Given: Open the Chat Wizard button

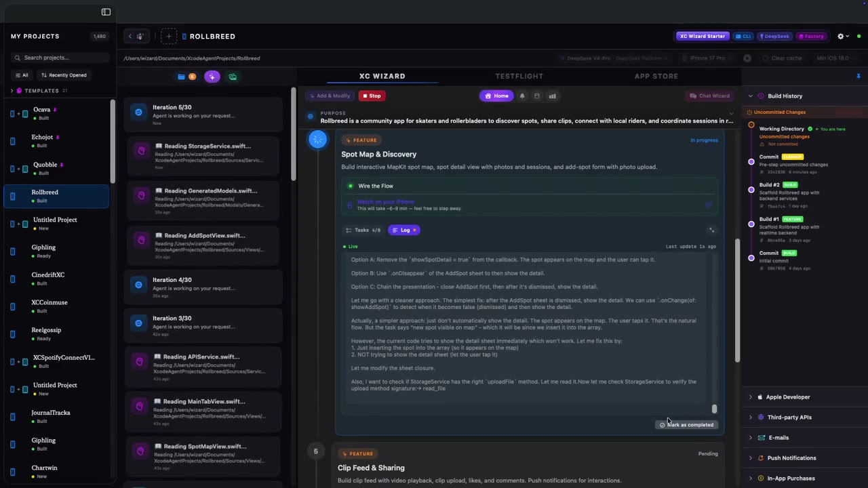Looking at the screenshot, I should pos(709,96).
